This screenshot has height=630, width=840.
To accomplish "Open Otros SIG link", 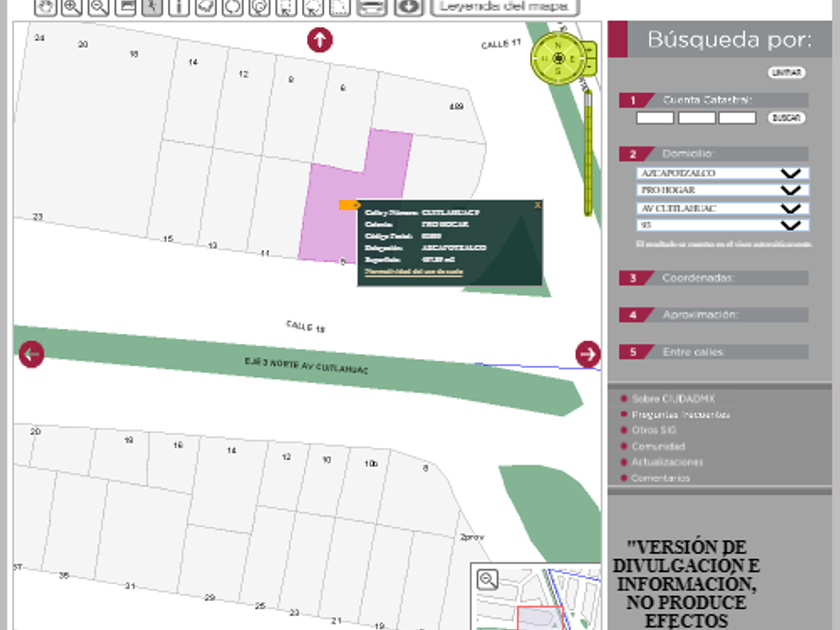I will (x=654, y=430).
